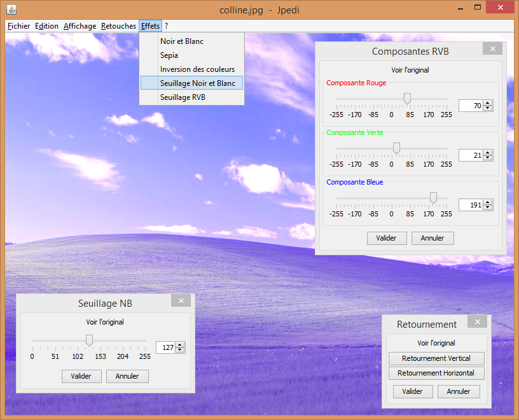Maximize the Jpedi window
This screenshot has height=420, width=519.
[477, 7]
